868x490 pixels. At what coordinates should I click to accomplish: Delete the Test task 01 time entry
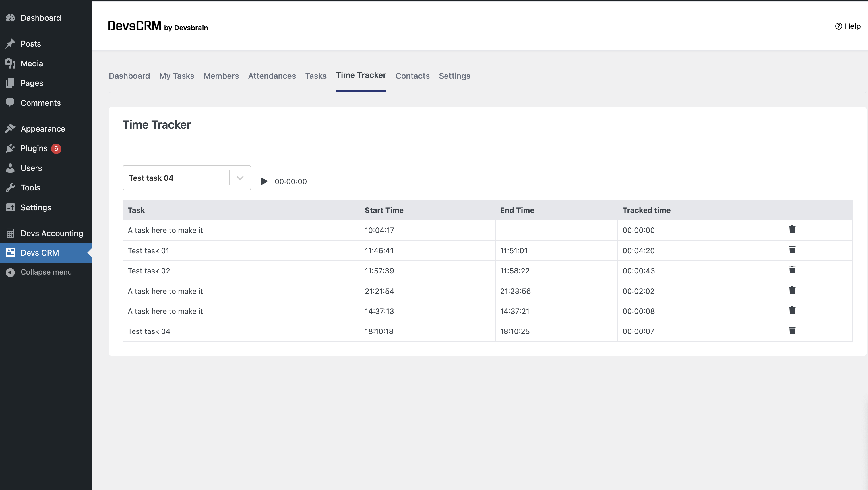tap(792, 250)
